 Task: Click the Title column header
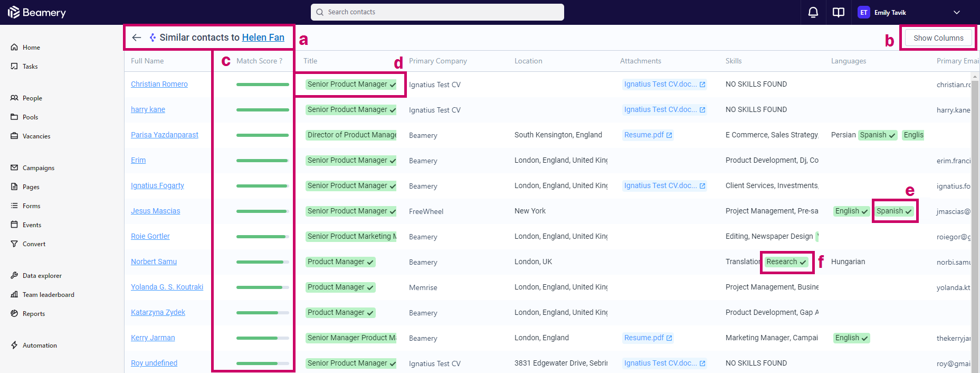pyautogui.click(x=310, y=61)
